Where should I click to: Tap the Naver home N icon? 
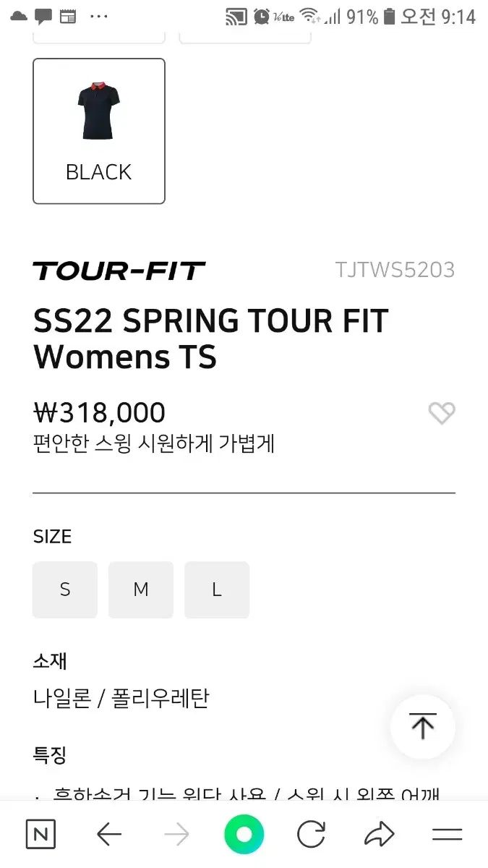click(40, 835)
